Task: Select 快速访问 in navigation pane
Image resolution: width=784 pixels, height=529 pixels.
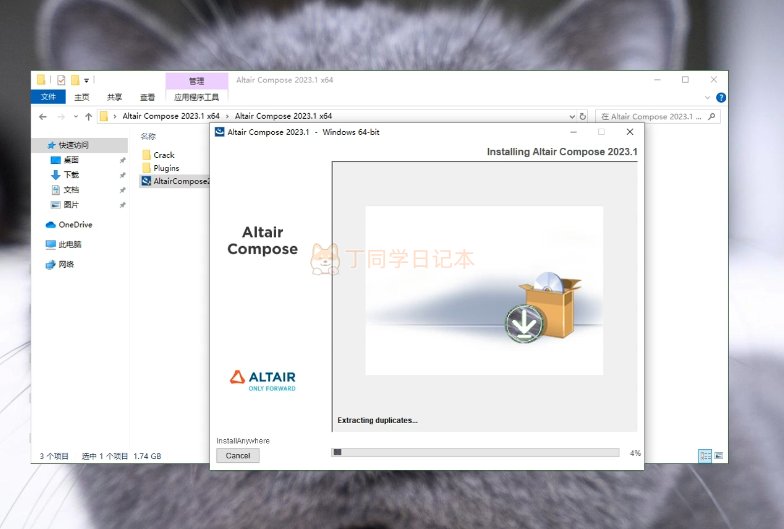Action: tap(74, 145)
